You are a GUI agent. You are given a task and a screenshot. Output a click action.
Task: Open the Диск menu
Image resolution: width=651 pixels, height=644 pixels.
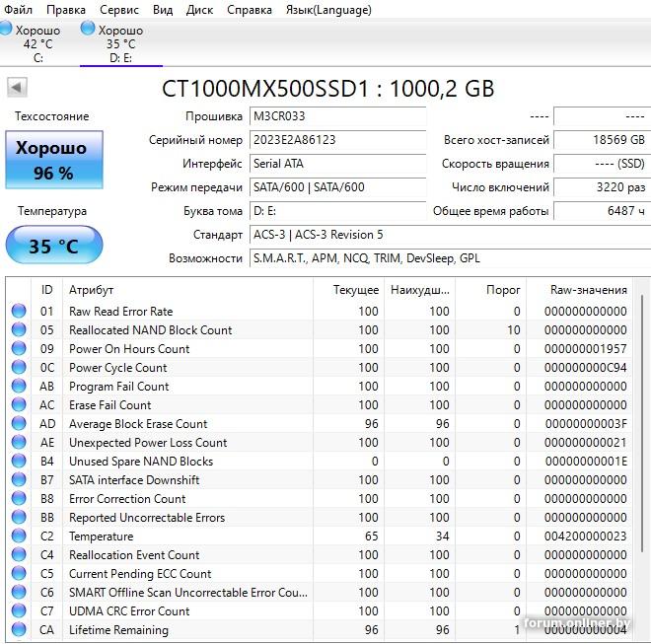point(199,10)
